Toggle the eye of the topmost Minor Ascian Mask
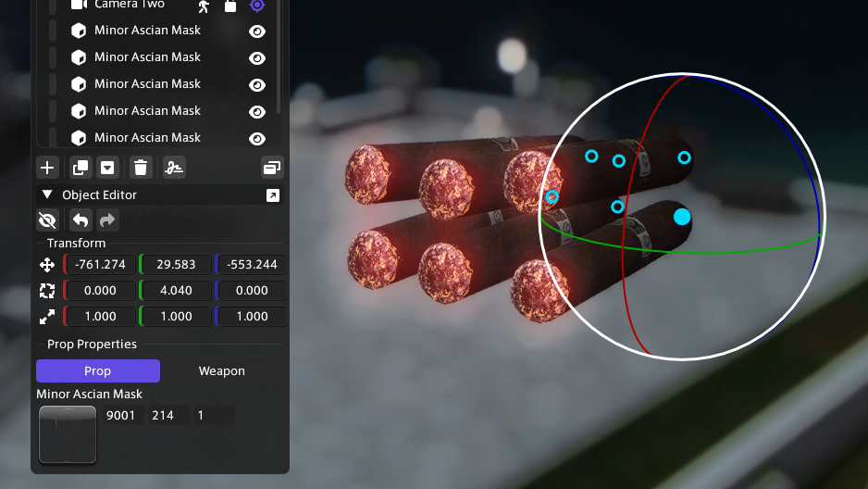The height and width of the screenshot is (489, 868). coord(257,31)
